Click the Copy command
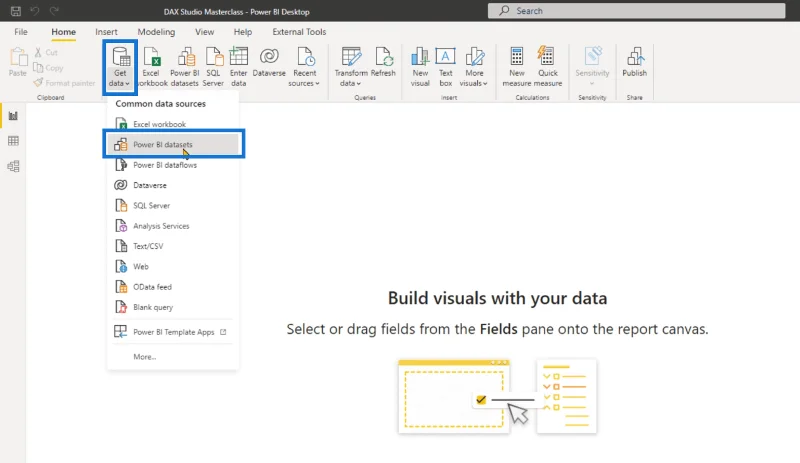Image resolution: width=800 pixels, height=463 pixels. tap(48, 68)
